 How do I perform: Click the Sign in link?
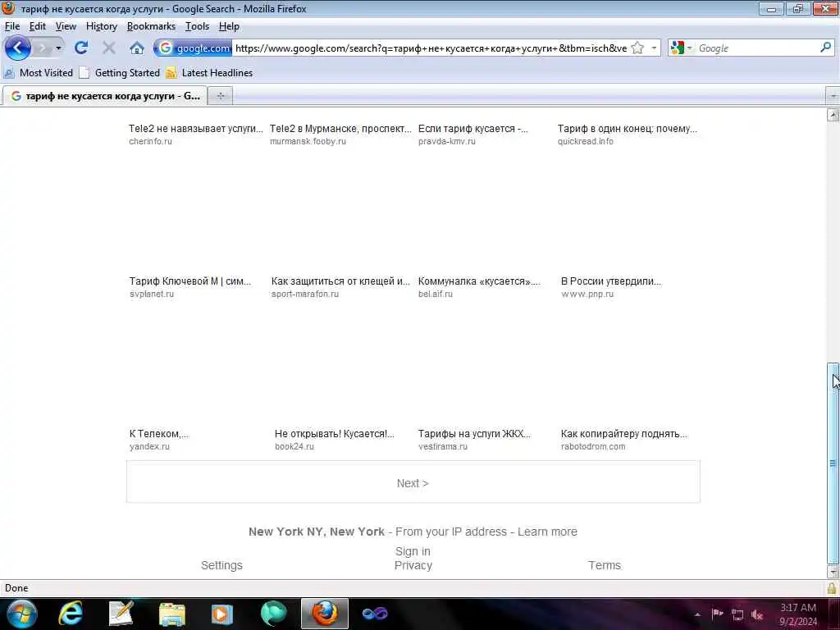pos(413,551)
